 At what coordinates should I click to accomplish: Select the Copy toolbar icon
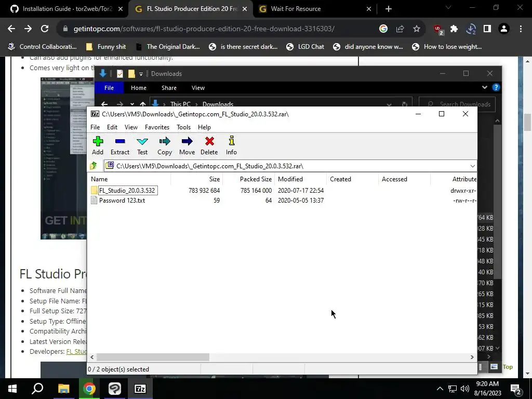click(x=165, y=146)
